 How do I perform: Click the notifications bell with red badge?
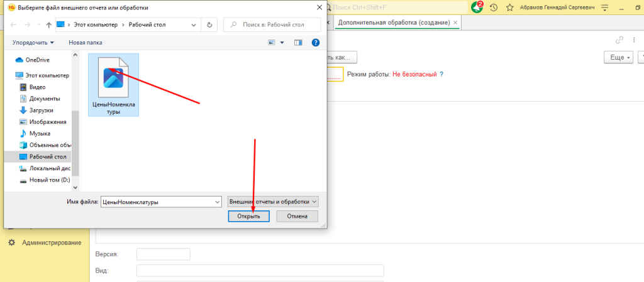point(477,8)
